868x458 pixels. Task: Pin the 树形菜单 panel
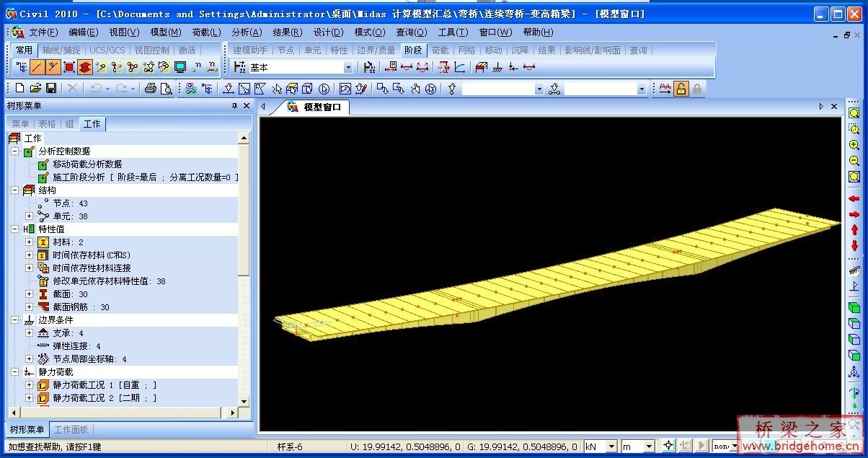[234, 106]
